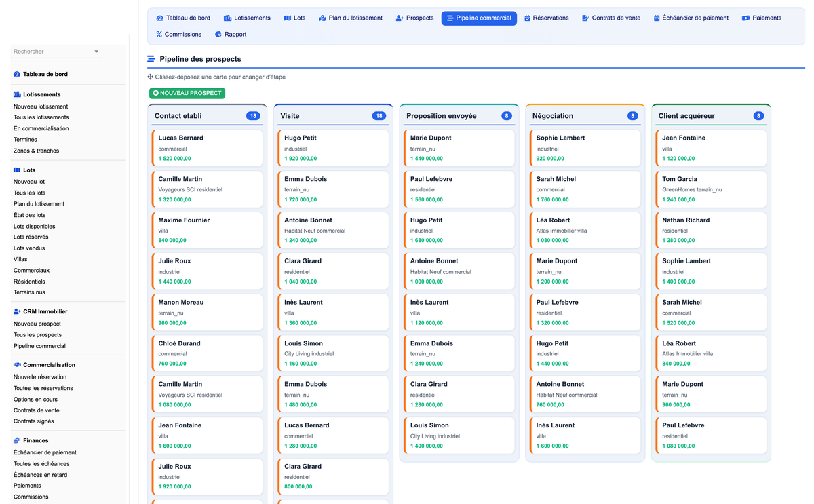Select Nathan Richard residentiel card

[712, 230]
